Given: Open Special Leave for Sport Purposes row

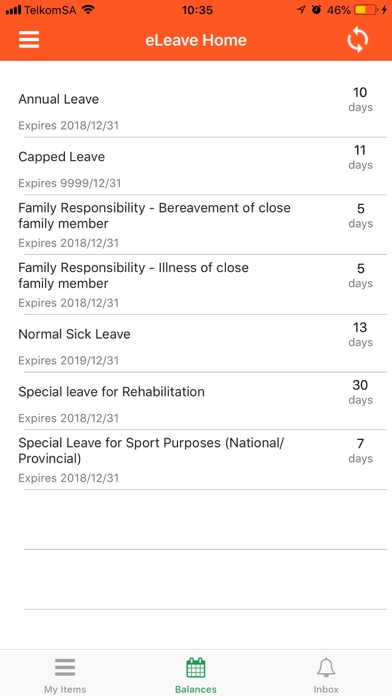Looking at the screenshot, I should tap(196, 460).
